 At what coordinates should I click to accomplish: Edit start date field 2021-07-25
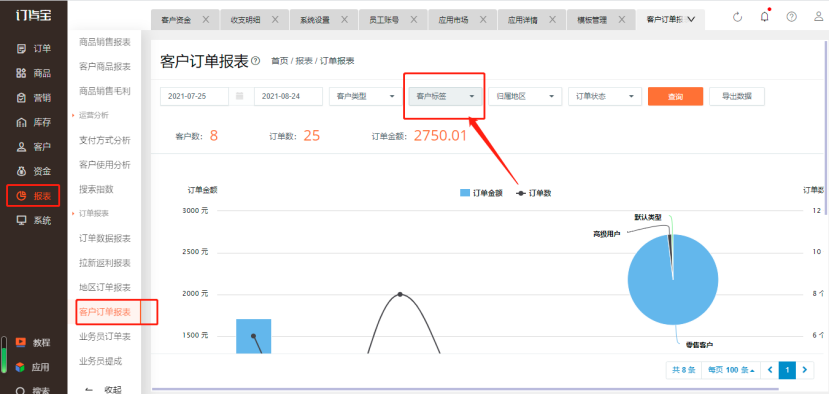[x=195, y=96]
